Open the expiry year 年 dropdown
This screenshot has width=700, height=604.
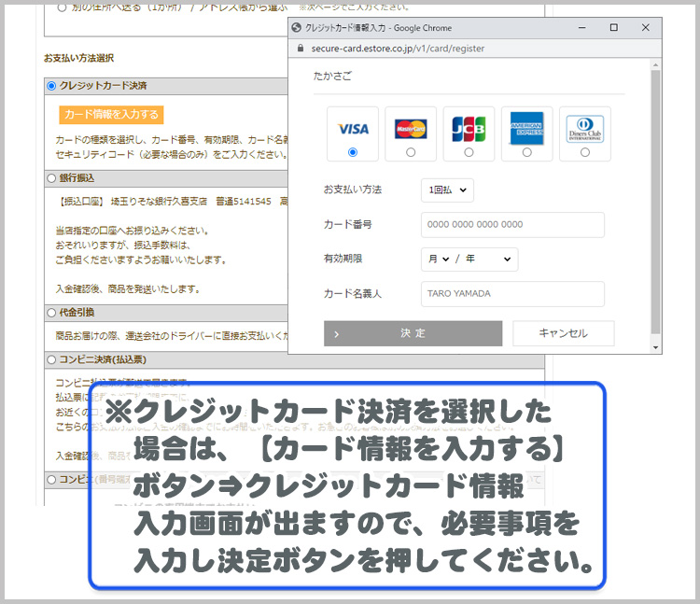click(488, 259)
